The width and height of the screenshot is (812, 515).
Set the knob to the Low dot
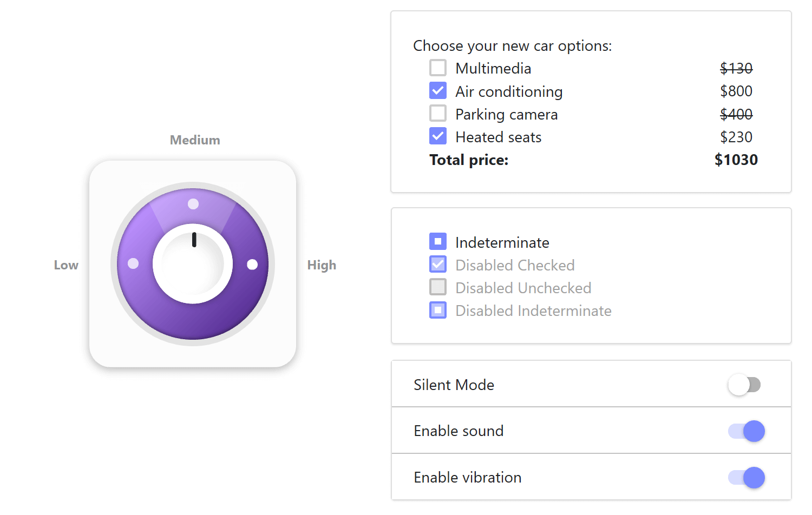click(133, 263)
